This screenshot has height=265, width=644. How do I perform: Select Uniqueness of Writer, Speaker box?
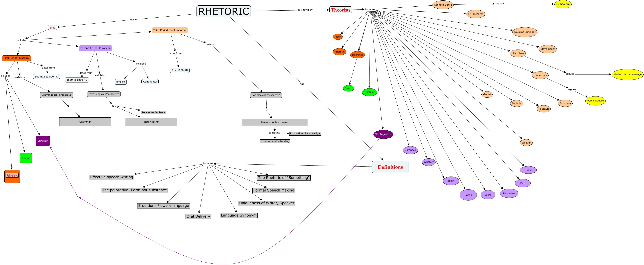pos(267,203)
